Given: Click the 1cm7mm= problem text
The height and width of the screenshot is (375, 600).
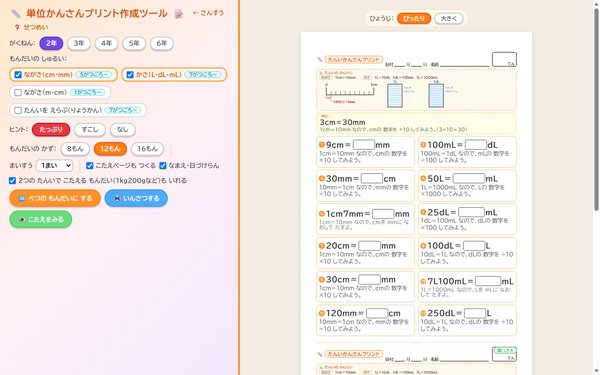Looking at the screenshot, I should click(348, 214).
